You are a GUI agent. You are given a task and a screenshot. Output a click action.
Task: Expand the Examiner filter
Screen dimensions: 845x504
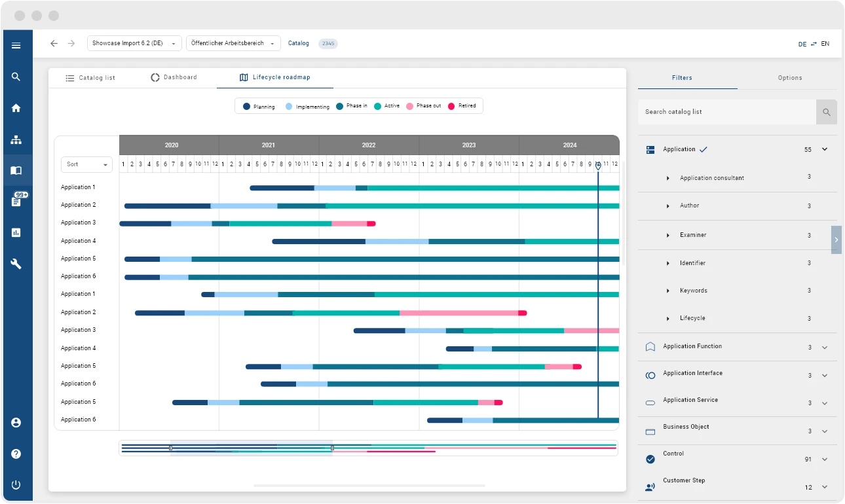point(668,235)
